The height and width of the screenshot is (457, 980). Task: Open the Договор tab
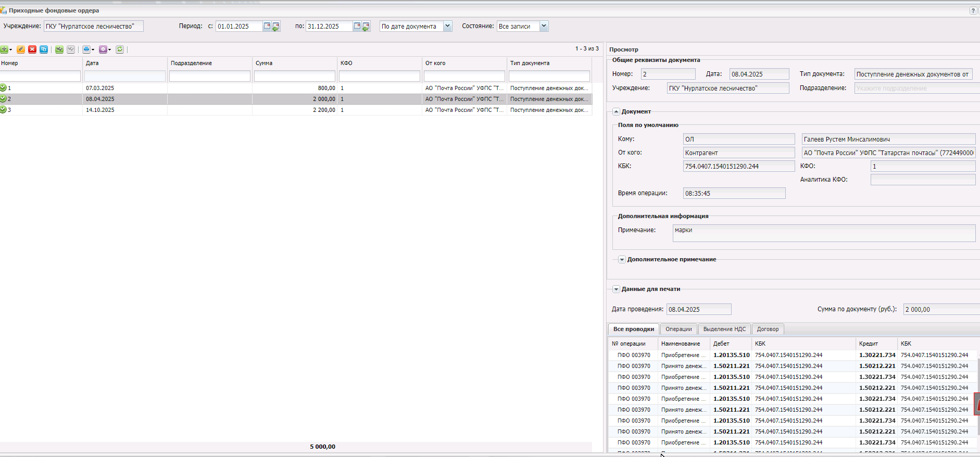768,329
